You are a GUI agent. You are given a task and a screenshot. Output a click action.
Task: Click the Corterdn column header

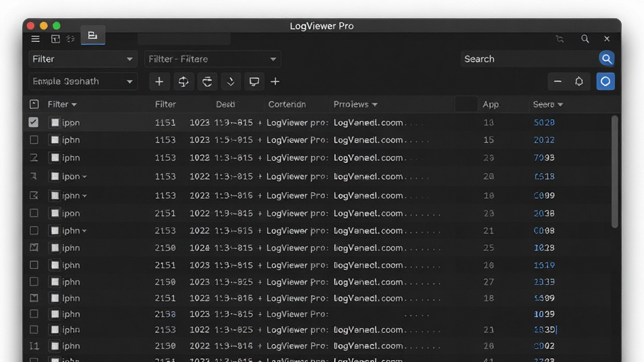tap(287, 104)
